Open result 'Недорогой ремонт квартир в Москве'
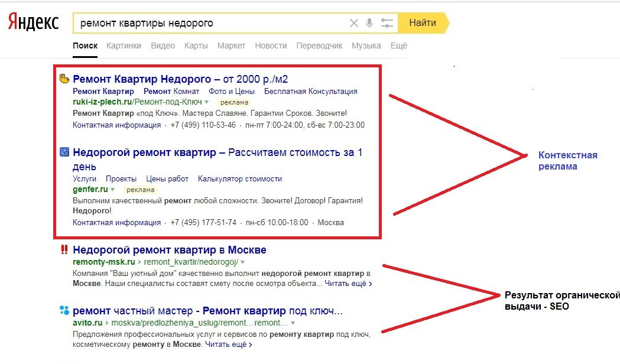 (170, 250)
